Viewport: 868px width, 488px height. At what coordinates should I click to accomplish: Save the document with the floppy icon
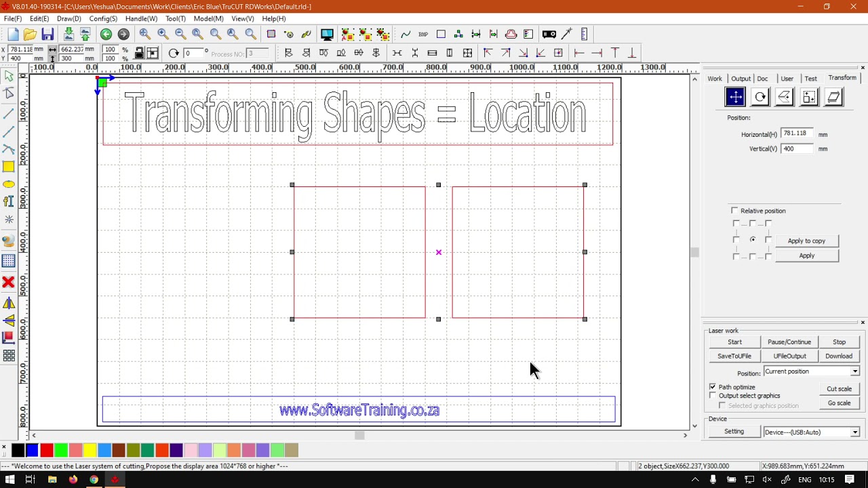tap(47, 35)
